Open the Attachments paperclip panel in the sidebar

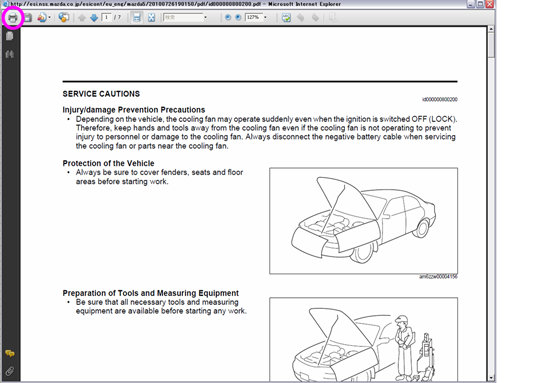point(9,371)
